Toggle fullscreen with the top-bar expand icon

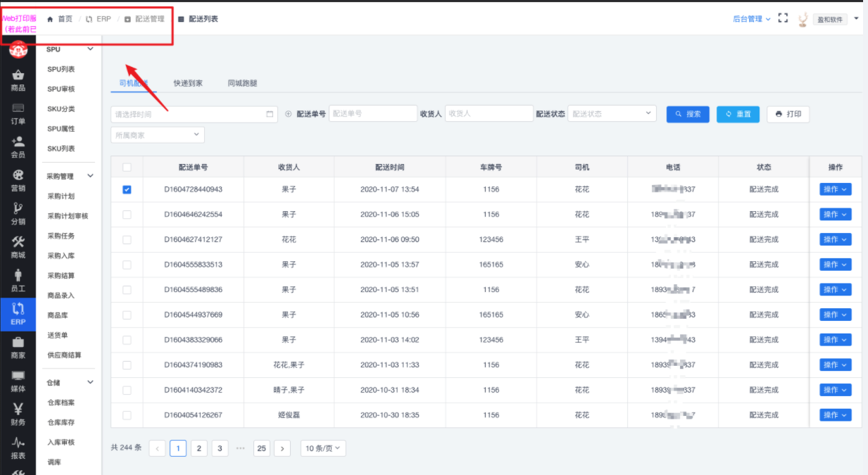[x=783, y=18]
